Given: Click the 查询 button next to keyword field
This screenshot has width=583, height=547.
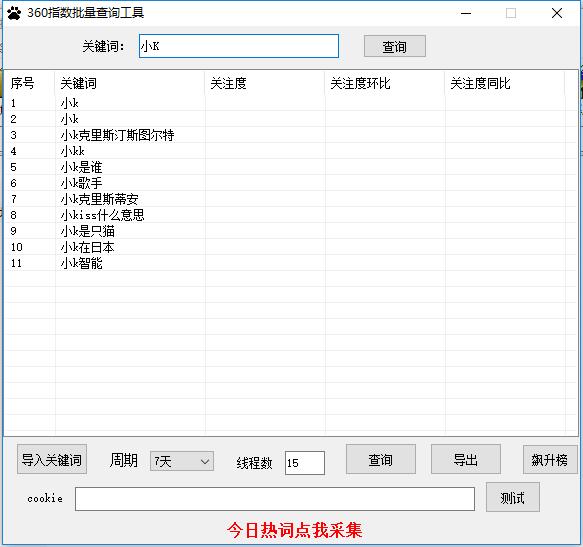Looking at the screenshot, I should [x=394, y=46].
